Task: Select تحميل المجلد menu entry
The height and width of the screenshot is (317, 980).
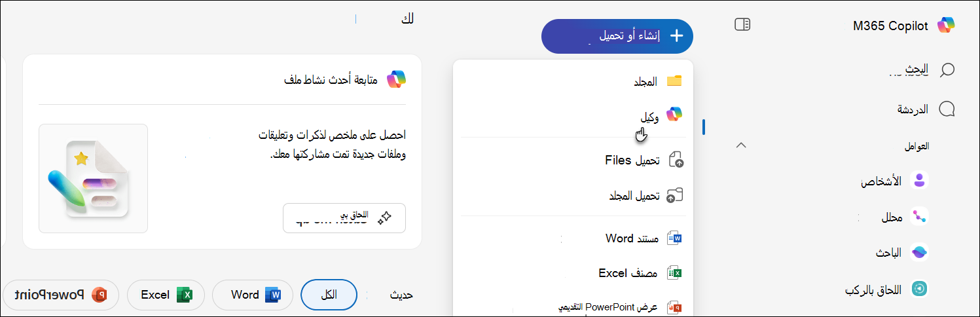Action: [573, 195]
